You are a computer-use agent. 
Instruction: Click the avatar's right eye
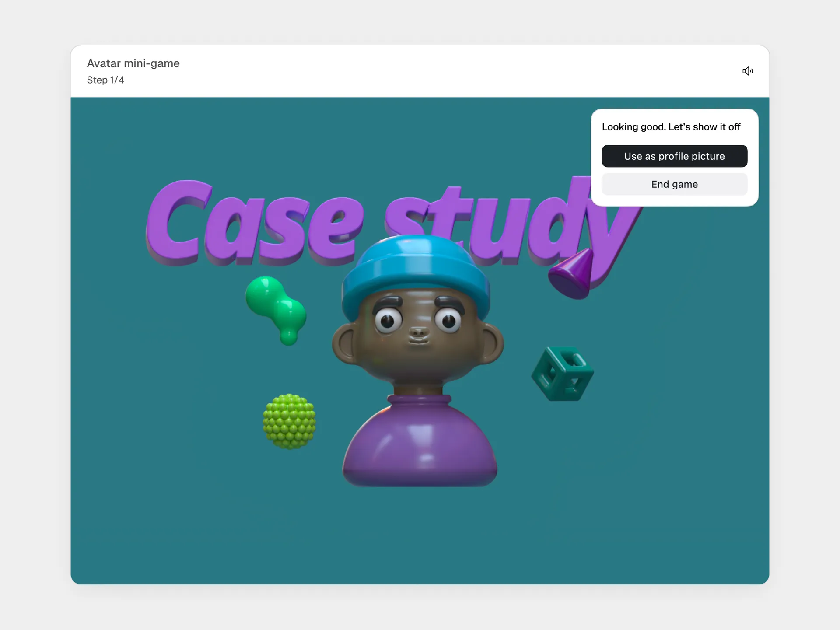(x=448, y=321)
